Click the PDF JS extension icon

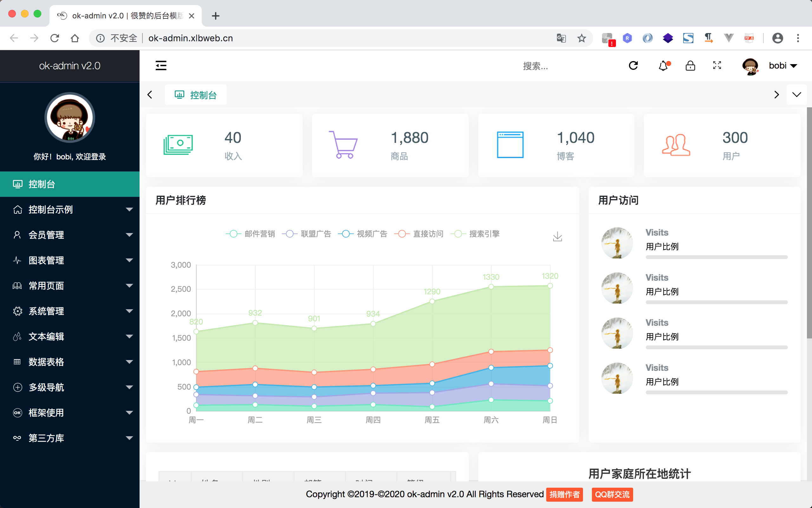pyautogui.click(x=749, y=38)
